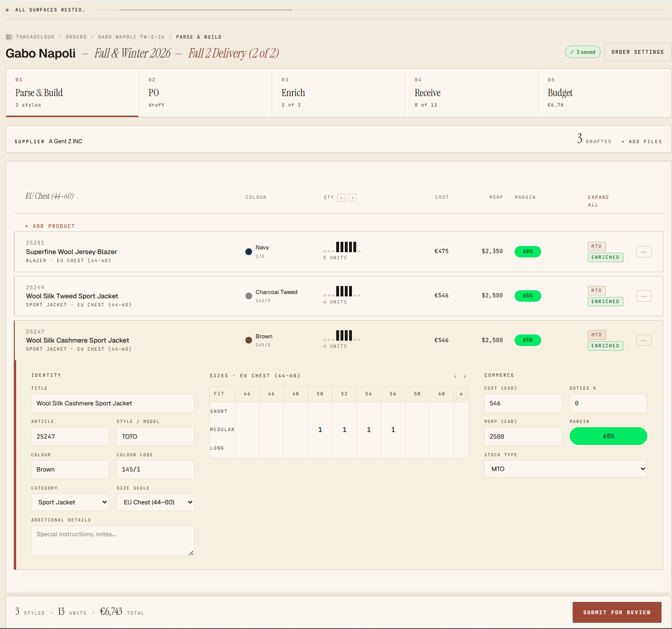Click the Brown colour swatch

coord(249,340)
